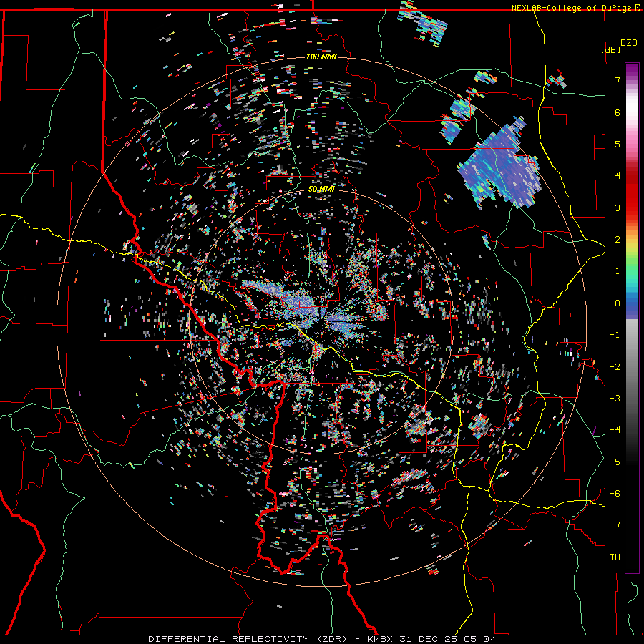This screenshot has width=644, height=644.
Task: Click the 100 NMI range ring label
Action: pos(321,57)
